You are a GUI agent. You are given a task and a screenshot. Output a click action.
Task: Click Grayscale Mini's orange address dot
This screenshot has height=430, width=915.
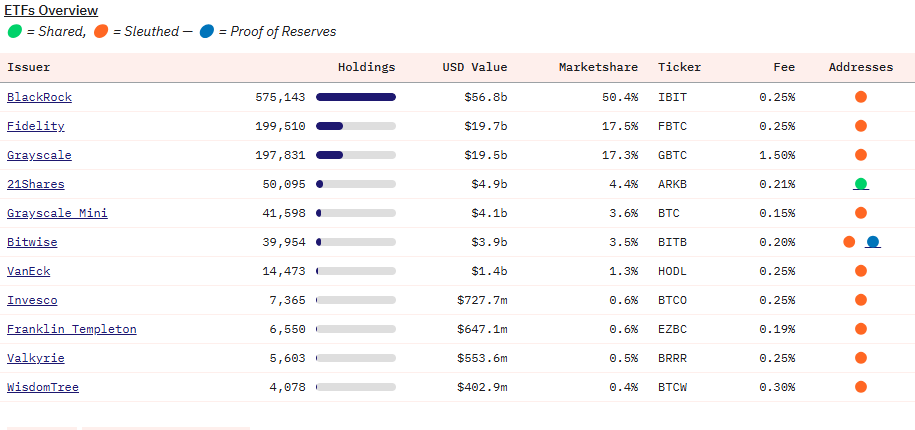(x=860, y=213)
